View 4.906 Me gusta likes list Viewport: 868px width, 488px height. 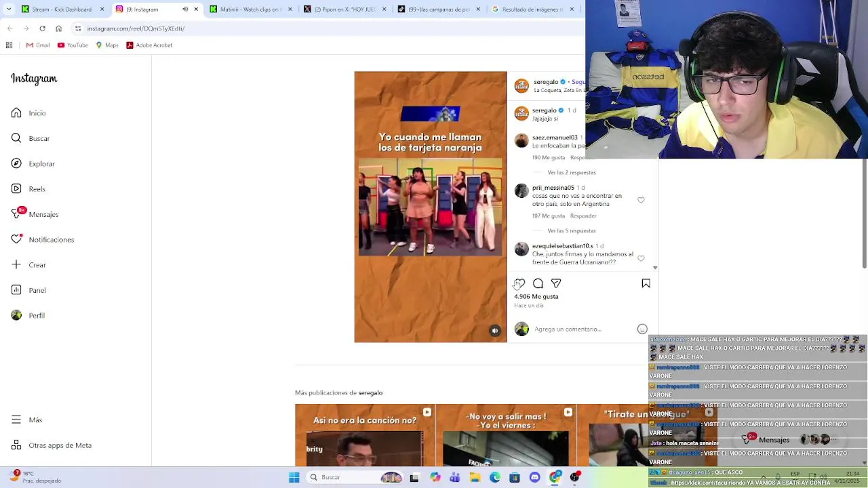(x=536, y=297)
